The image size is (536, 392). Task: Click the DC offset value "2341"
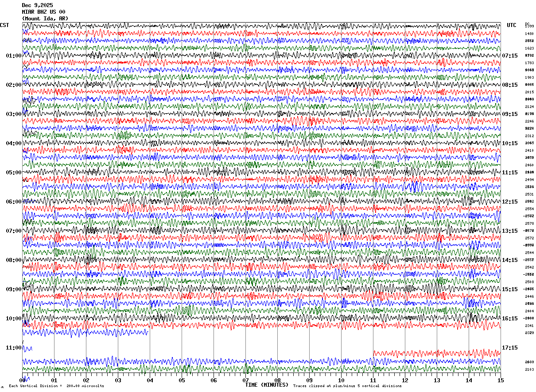529,326
